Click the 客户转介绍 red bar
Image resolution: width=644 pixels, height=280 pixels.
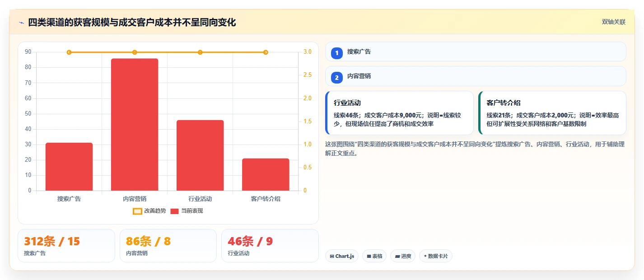click(266, 174)
